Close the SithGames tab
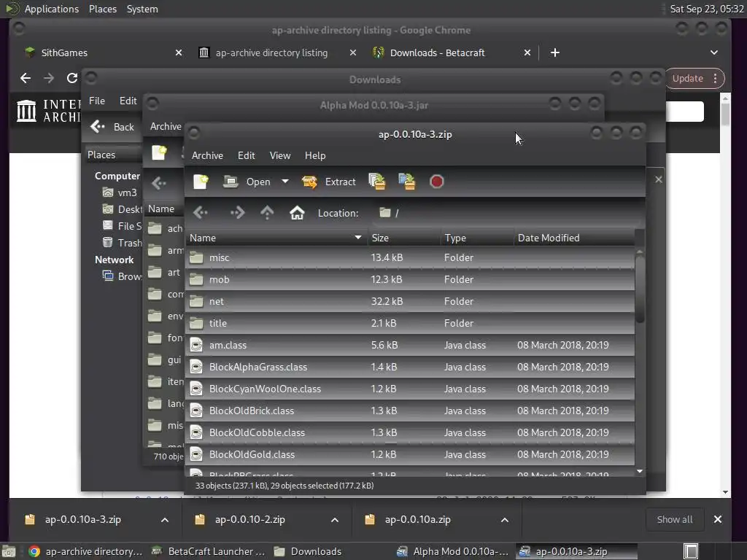 tap(179, 52)
